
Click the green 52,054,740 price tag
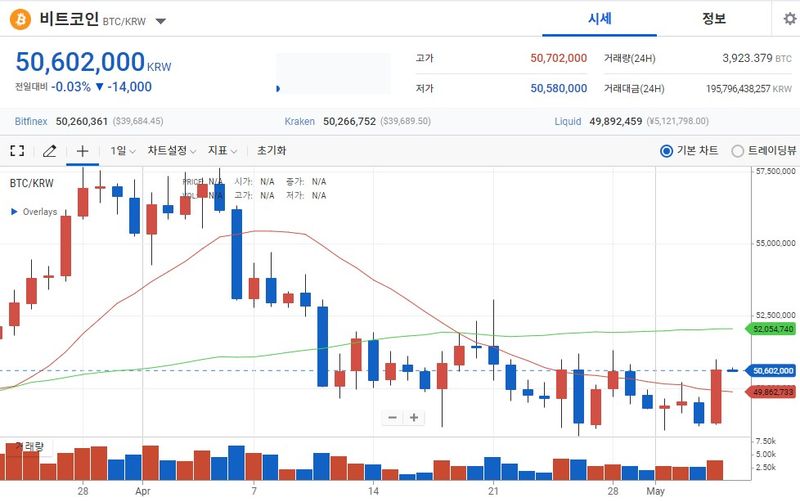pyautogui.click(x=771, y=329)
